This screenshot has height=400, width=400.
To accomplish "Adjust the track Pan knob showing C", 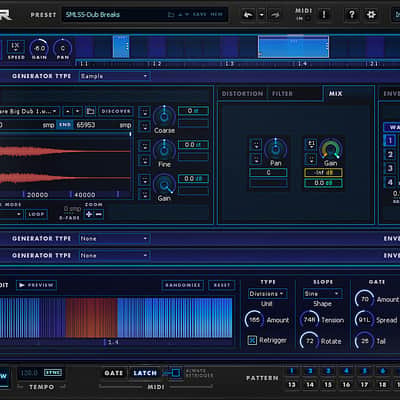I will 62,49.
